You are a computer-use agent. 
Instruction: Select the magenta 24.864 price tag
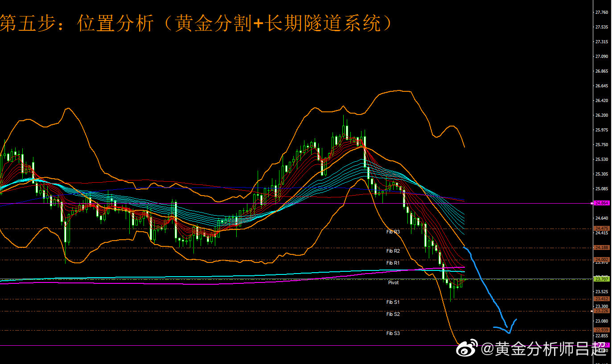tap(602, 203)
